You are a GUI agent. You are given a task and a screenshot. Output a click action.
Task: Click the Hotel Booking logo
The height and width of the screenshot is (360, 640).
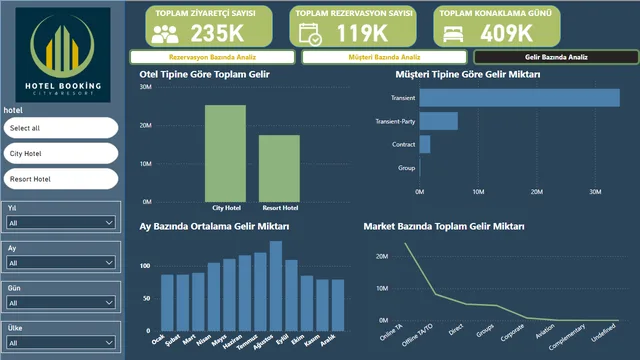pyautogui.click(x=63, y=55)
